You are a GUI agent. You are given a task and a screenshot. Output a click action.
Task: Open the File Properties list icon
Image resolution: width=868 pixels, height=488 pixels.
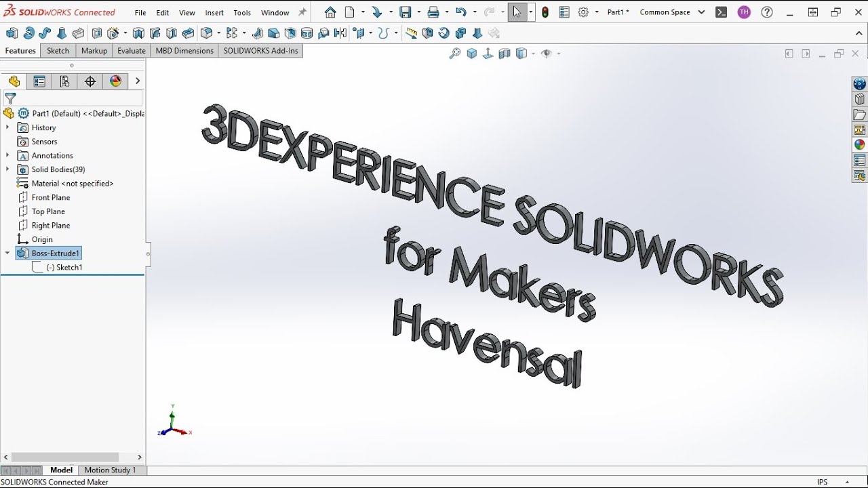point(565,12)
